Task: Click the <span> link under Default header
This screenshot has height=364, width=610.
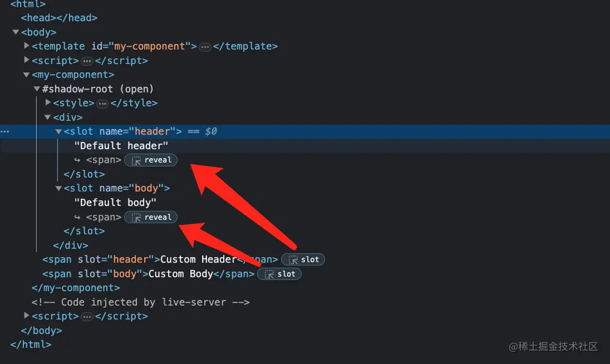Action: click(x=104, y=160)
